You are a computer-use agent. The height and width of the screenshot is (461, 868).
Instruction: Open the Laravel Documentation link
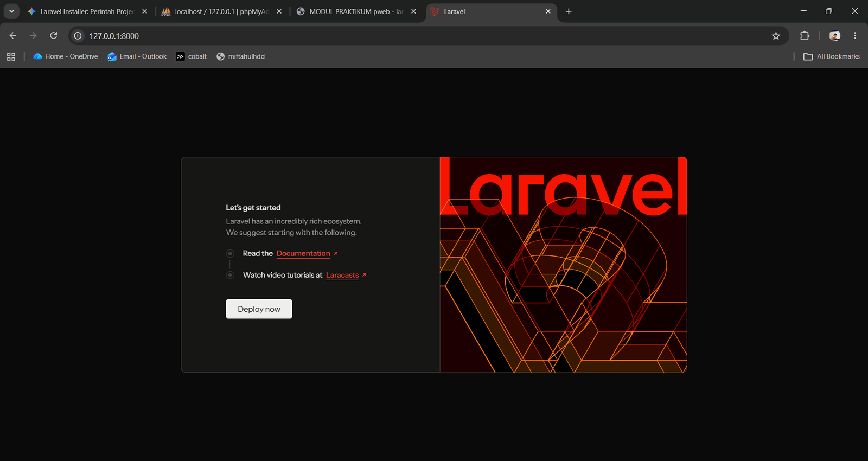[x=303, y=253]
